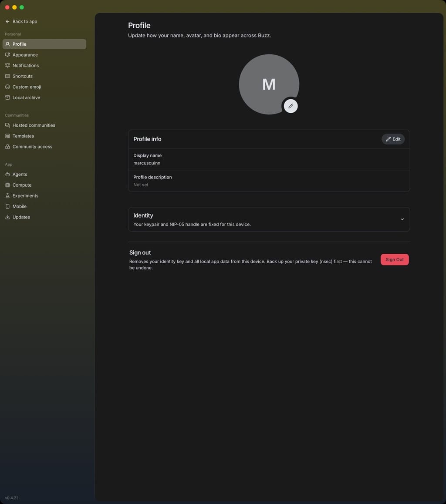Click the Custom emoji smiley icon
446x504 pixels.
[x=7, y=87]
